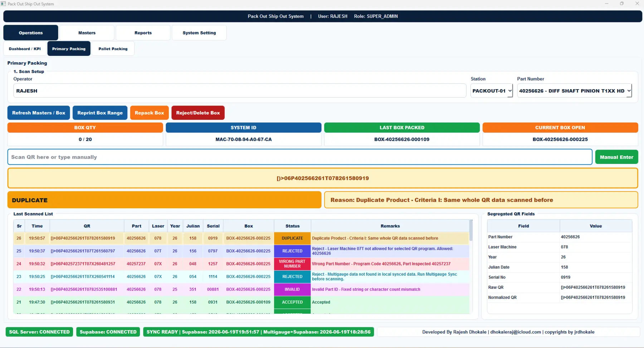This screenshot has height=348, width=644.
Task: Select row 26 DUPLICATE status cell
Action: (292, 238)
